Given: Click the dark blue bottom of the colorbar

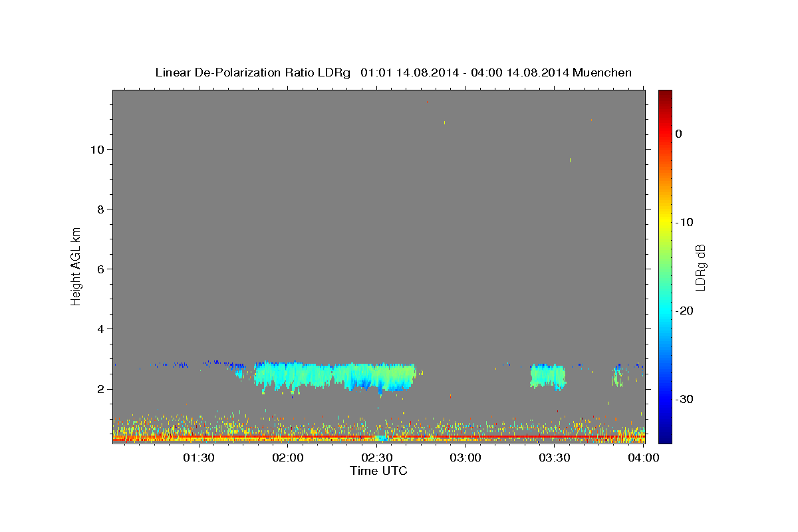Looking at the screenshot, I should click(x=665, y=437).
